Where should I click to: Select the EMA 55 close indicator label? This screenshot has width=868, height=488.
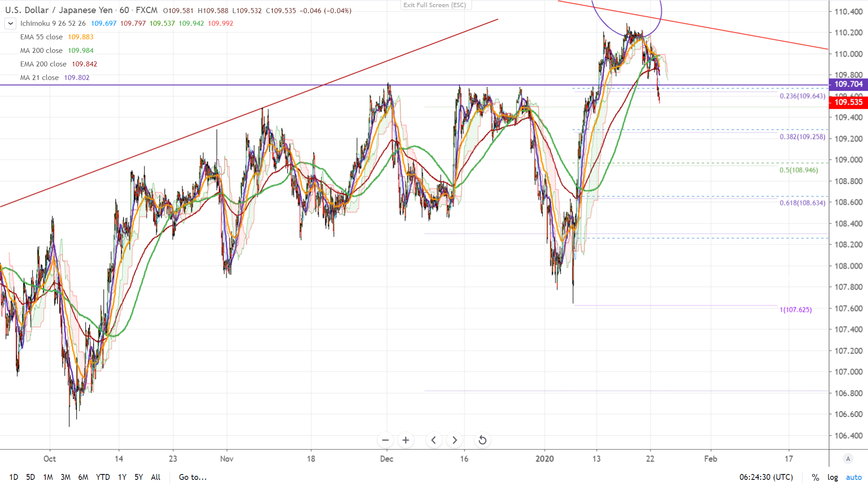42,37
